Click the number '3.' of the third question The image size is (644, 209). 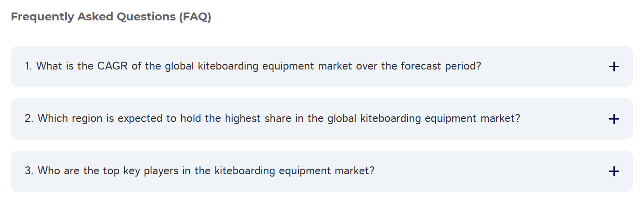pyautogui.click(x=29, y=171)
